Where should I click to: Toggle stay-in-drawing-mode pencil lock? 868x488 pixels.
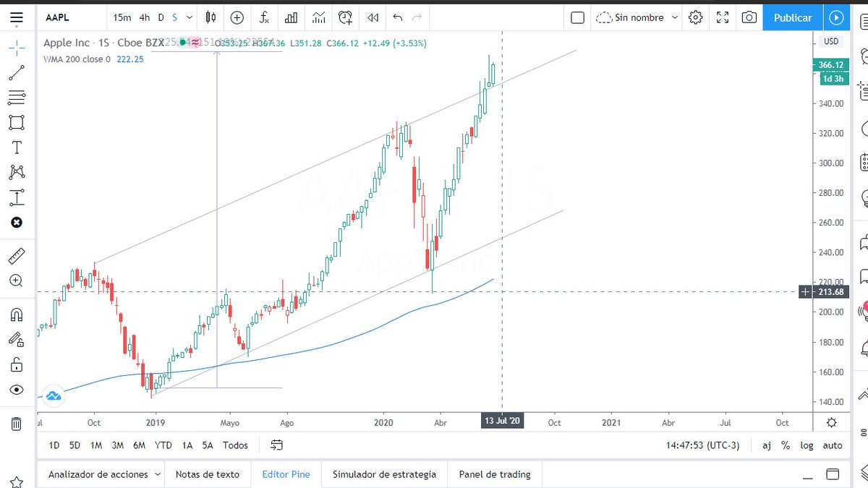click(17, 339)
